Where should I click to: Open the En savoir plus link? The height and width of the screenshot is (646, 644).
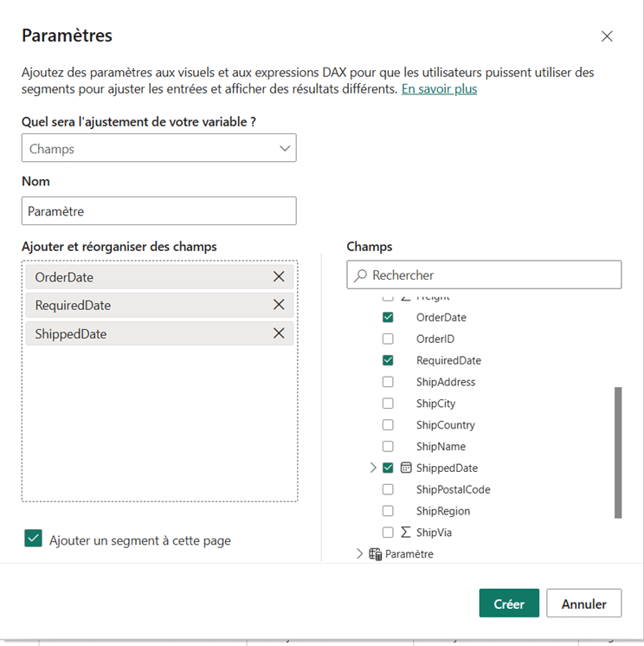[x=439, y=89]
